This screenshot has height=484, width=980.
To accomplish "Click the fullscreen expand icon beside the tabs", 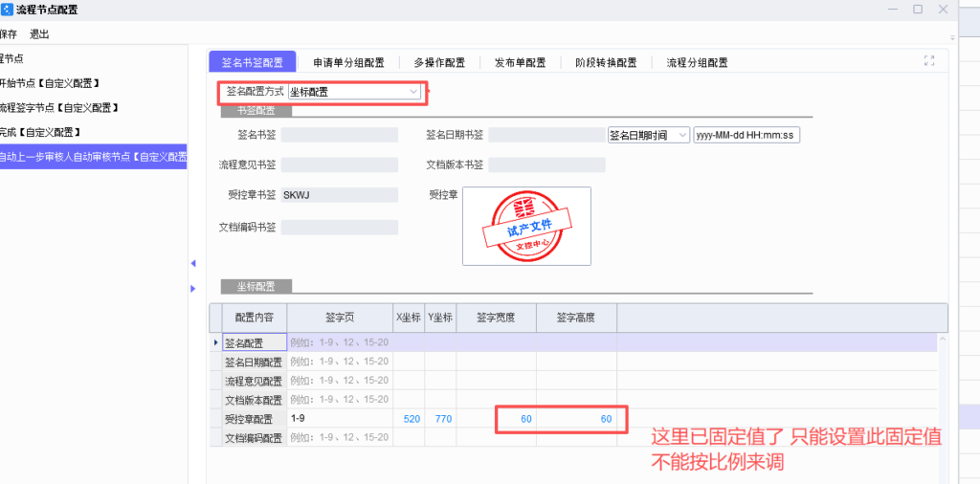I will [928, 60].
